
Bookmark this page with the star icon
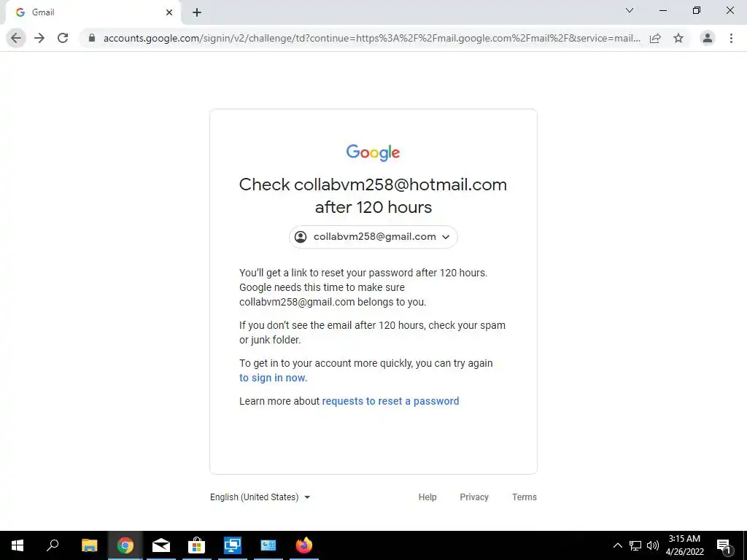click(x=678, y=38)
